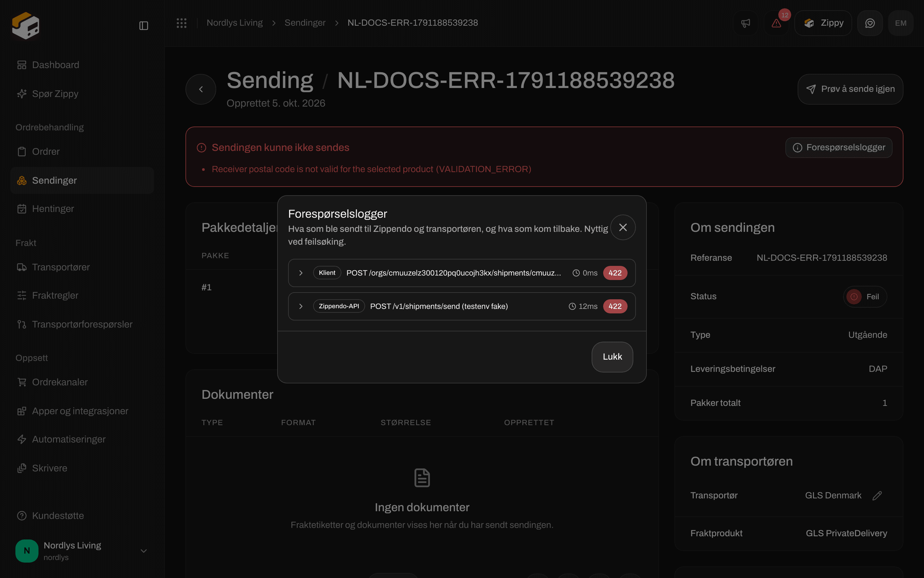This screenshot has height=578, width=924.
Task: Open the apps grid icon
Action: pyautogui.click(x=182, y=23)
